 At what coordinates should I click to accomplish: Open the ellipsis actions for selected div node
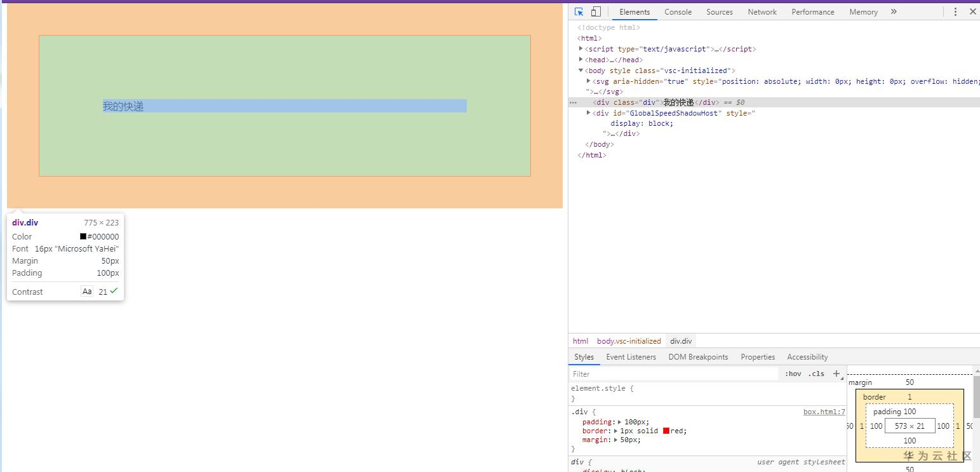[x=573, y=102]
